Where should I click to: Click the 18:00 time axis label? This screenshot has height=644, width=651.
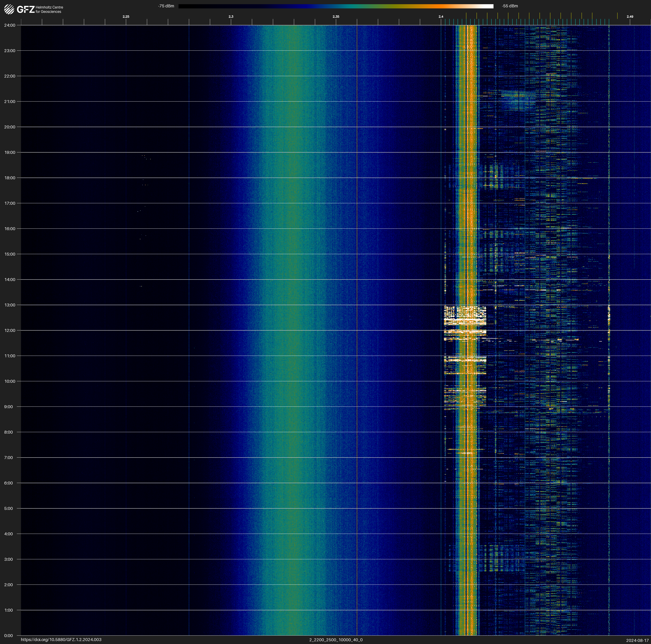pyautogui.click(x=10, y=178)
